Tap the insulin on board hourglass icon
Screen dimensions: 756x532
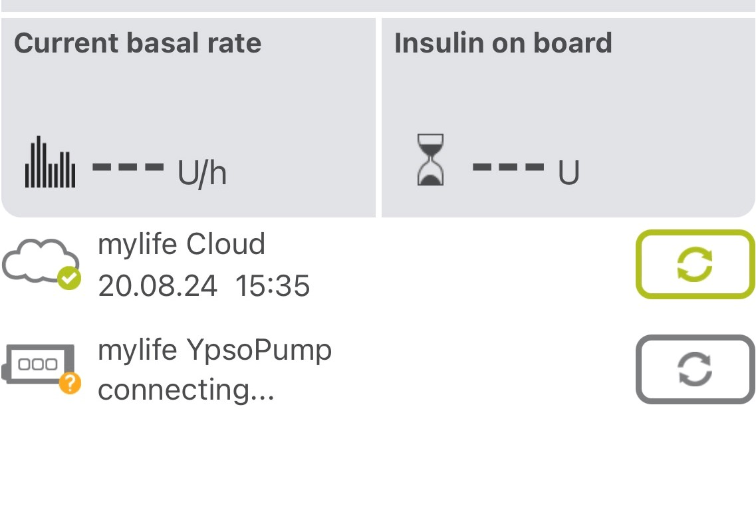[430, 160]
